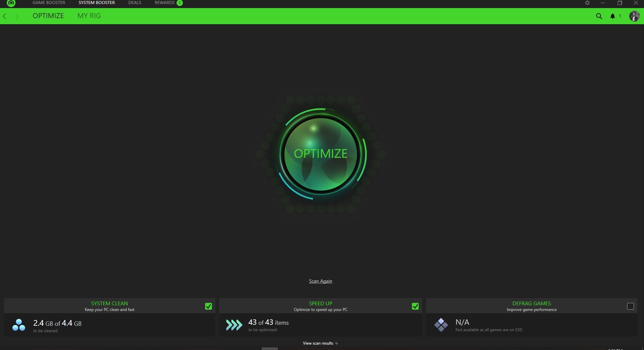The width and height of the screenshot is (644, 350).
Task: Click the Razer Cortex logo icon
Action: tap(11, 3)
